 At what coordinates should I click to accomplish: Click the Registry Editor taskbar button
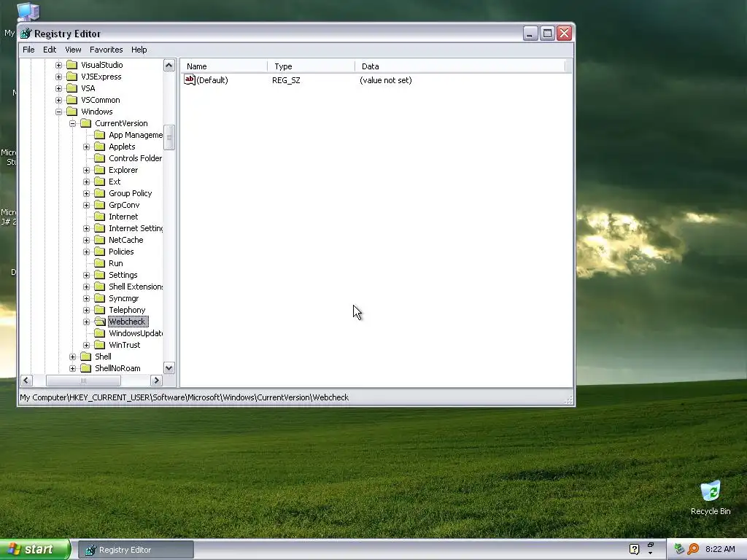pos(136,550)
